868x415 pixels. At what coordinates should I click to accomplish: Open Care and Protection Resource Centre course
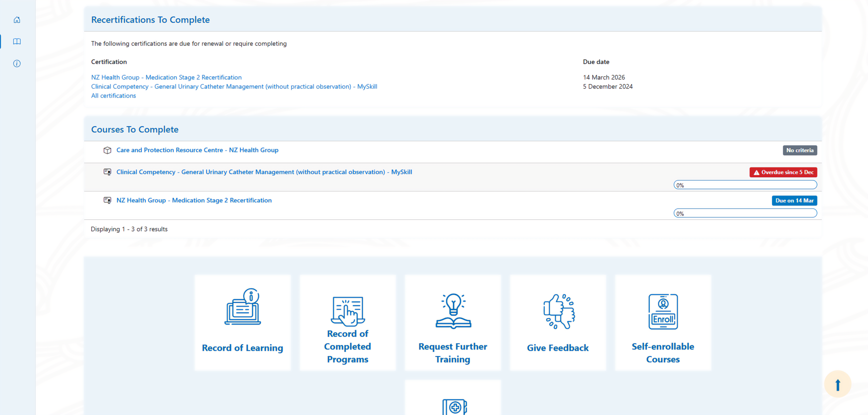pyautogui.click(x=197, y=150)
